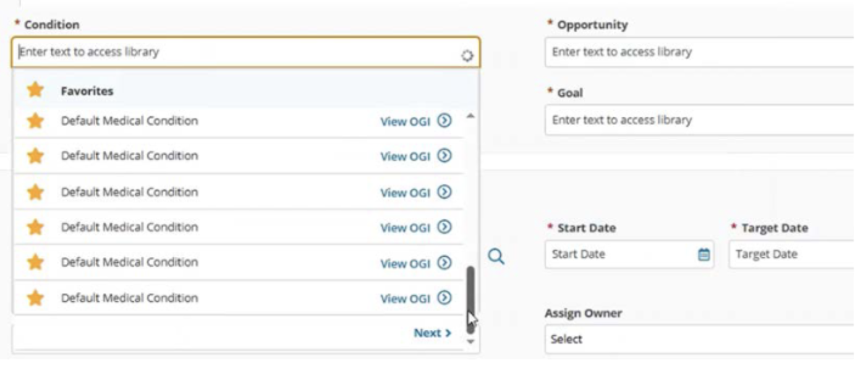Select the fourth Default Medical Condition entry

[x=129, y=227]
